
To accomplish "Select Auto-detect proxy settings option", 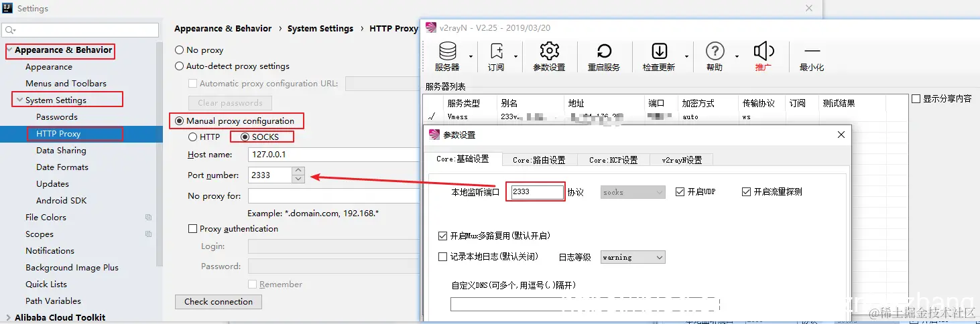I will 179,66.
